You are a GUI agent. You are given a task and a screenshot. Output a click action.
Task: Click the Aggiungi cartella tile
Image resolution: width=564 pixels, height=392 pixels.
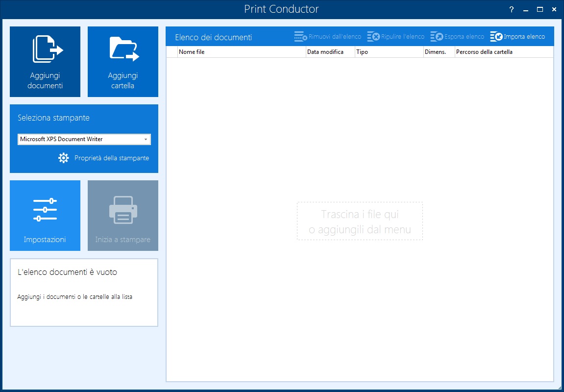point(123,62)
